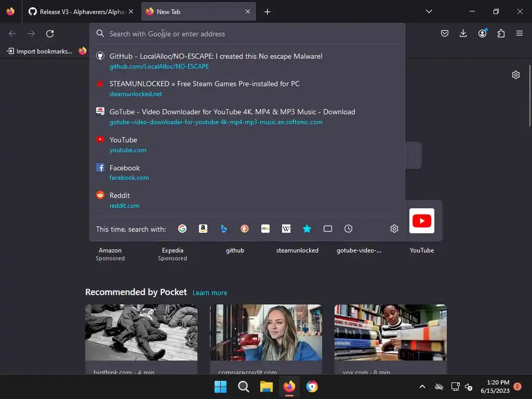Image resolution: width=532 pixels, height=399 pixels.
Task: Personalize new tab gear icon
Action: (516, 75)
